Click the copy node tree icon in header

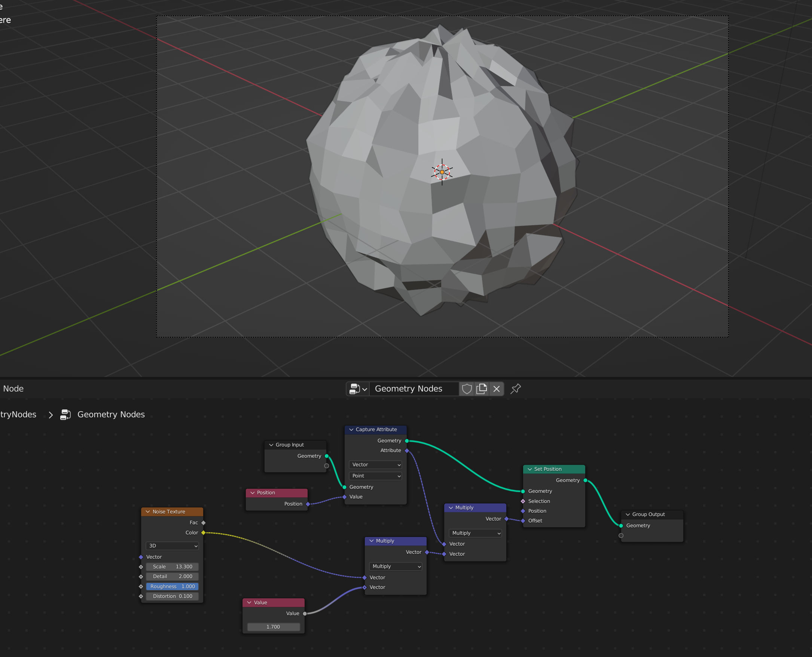point(481,389)
